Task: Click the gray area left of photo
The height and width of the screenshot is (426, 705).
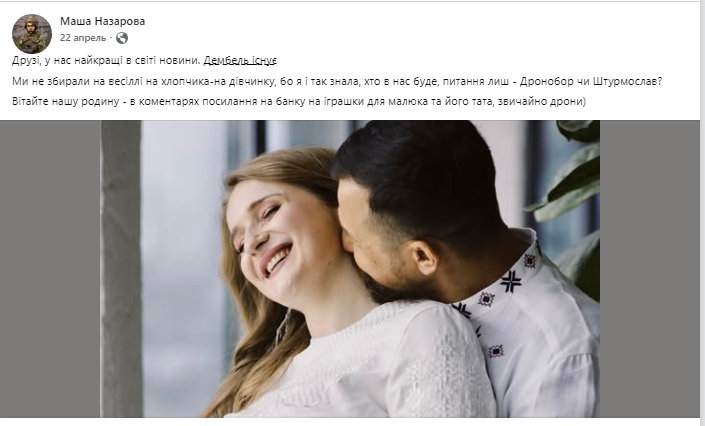Action: click(x=50, y=269)
